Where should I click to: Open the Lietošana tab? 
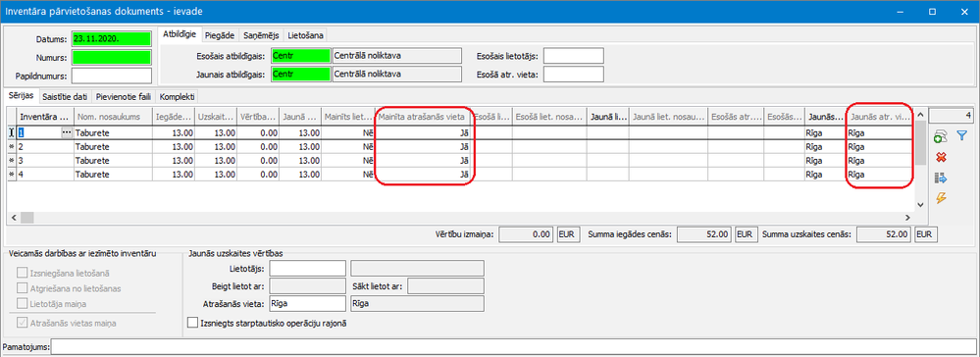306,35
